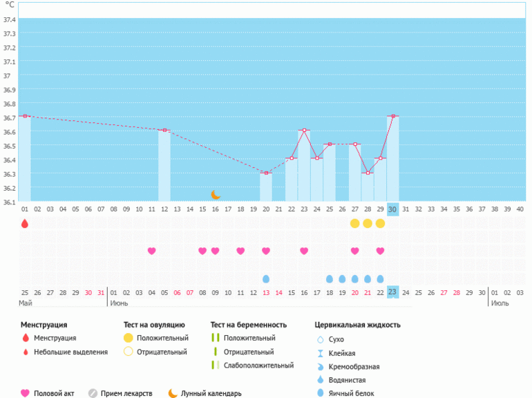Screen dimensions: 532x398
Task: Click the 36.3 temperature point on day 20
Action: click(x=266, y=173)
